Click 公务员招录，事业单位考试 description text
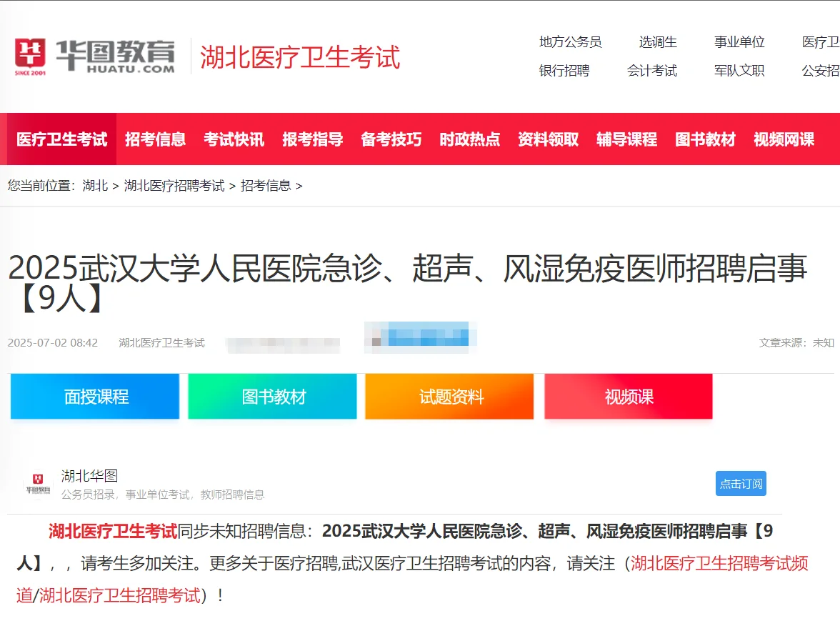The height and width of the screenshot is (631, 840). pos(163,495)
